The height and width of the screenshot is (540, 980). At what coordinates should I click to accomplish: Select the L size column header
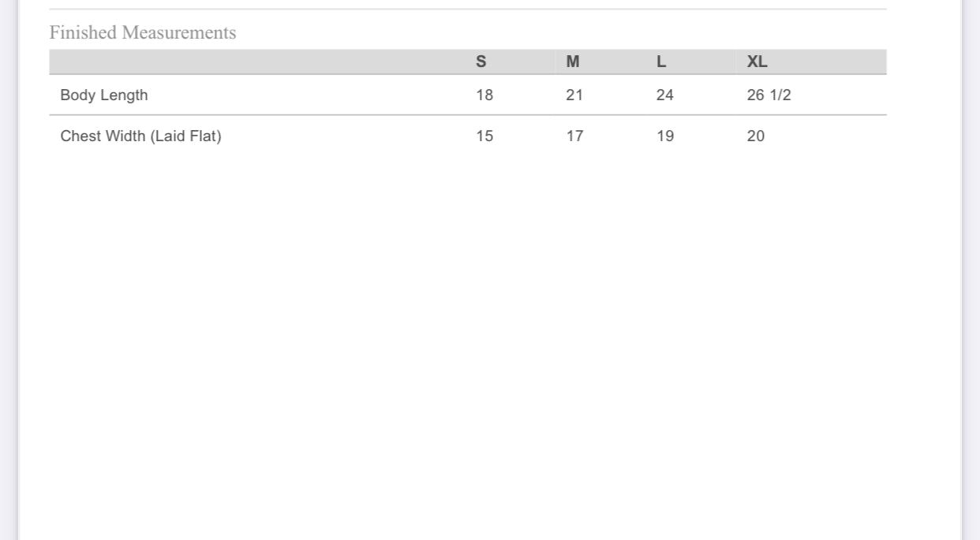[661, 62]
